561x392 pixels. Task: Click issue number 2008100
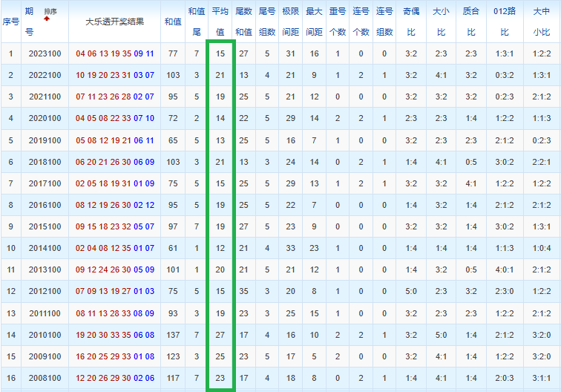click(x=45, y=378)
